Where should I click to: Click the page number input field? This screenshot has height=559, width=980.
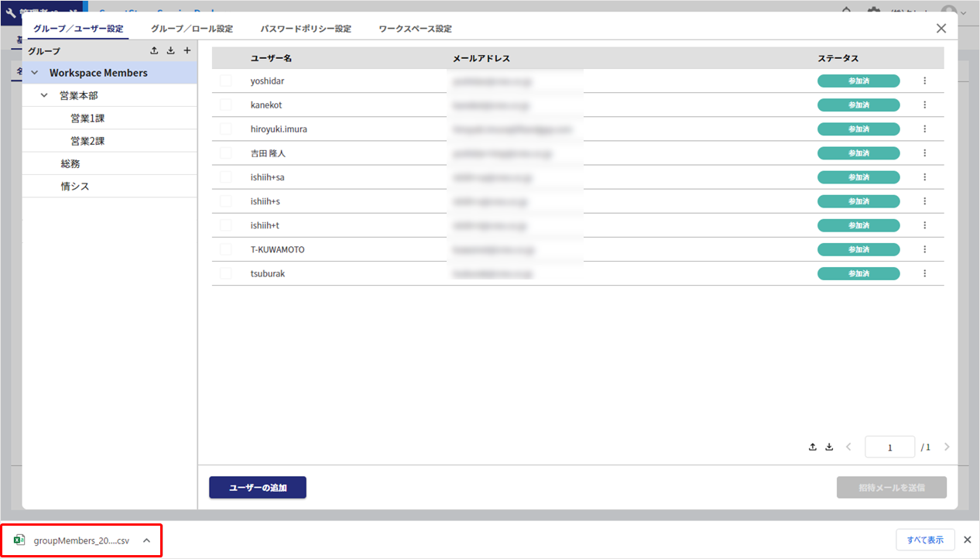point(889,448)
